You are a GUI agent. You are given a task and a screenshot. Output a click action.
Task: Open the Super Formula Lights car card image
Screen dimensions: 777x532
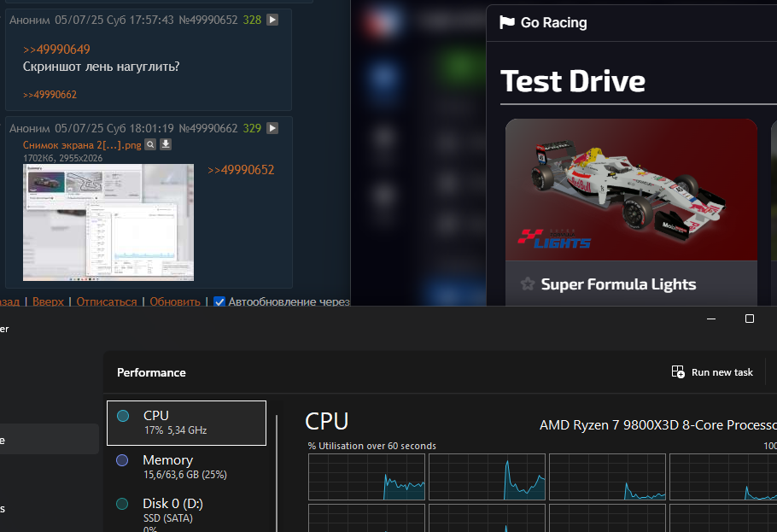point(631,190)
